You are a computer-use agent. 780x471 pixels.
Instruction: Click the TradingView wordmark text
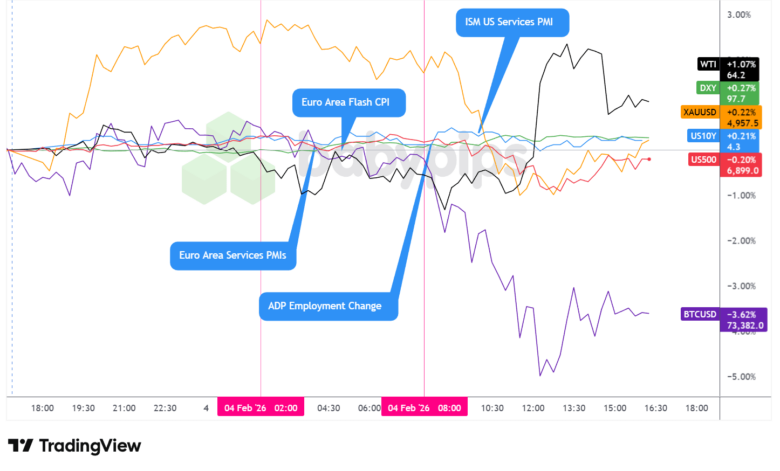pyautogui.click(x=88, y=446)
